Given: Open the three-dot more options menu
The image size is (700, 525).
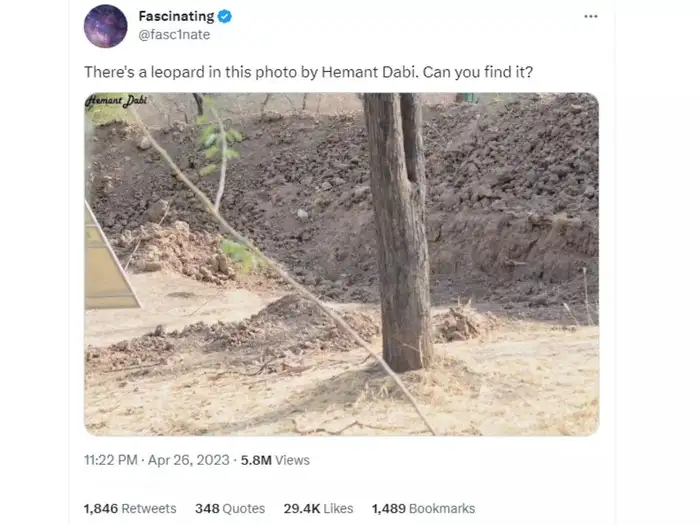Looking at the screenshot, I should coord(590,16).
